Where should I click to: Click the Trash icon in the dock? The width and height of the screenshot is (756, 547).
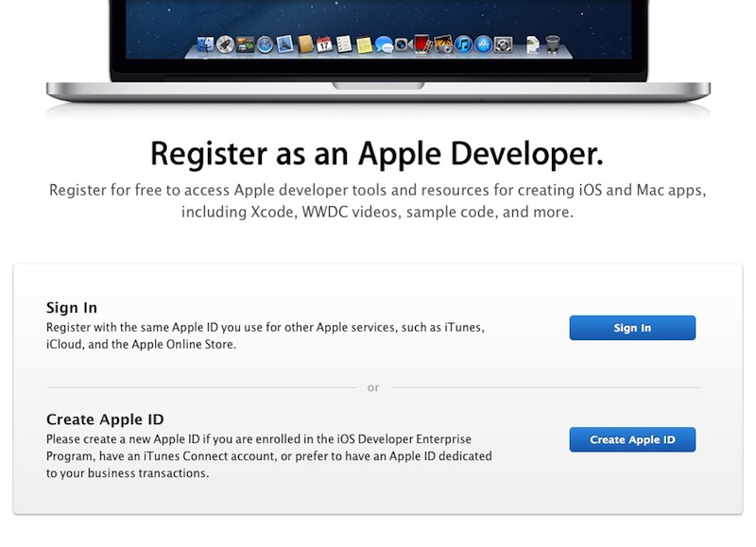[552, 43]
